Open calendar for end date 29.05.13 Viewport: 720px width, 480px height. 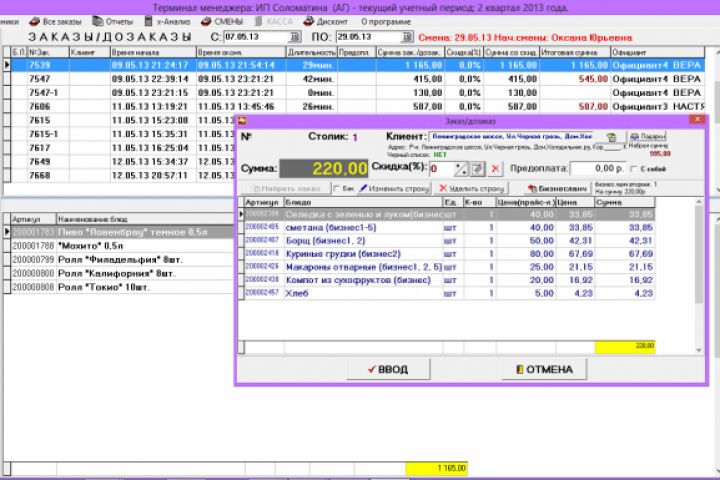[406, 37]
